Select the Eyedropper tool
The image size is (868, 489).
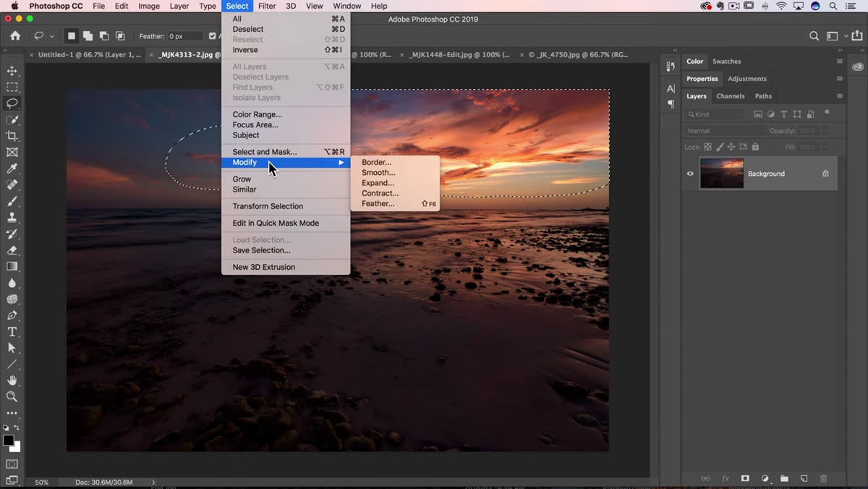point(12,169)
